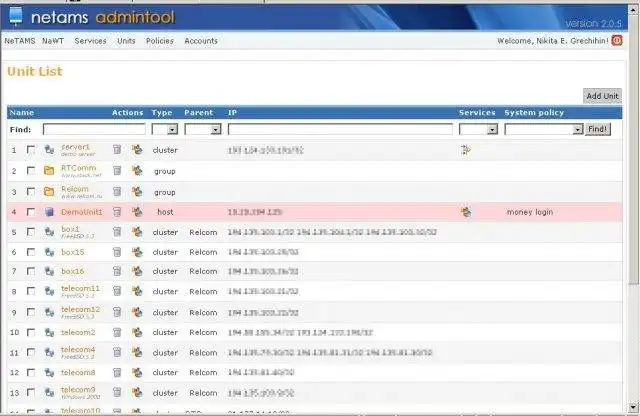Click the delete trash icon for telecom2
640x416 pixels.
pos(117,332)
